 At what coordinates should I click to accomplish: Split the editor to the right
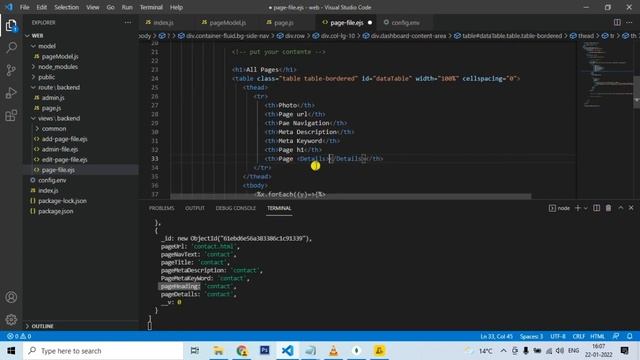(x=617, y=22)
